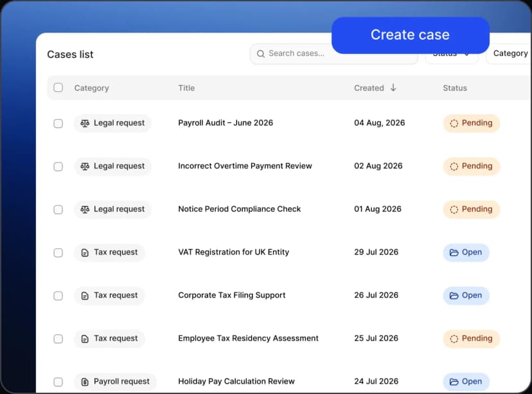Click scales icon in Notice Period row
532x394 pixels.
point(85,210)
